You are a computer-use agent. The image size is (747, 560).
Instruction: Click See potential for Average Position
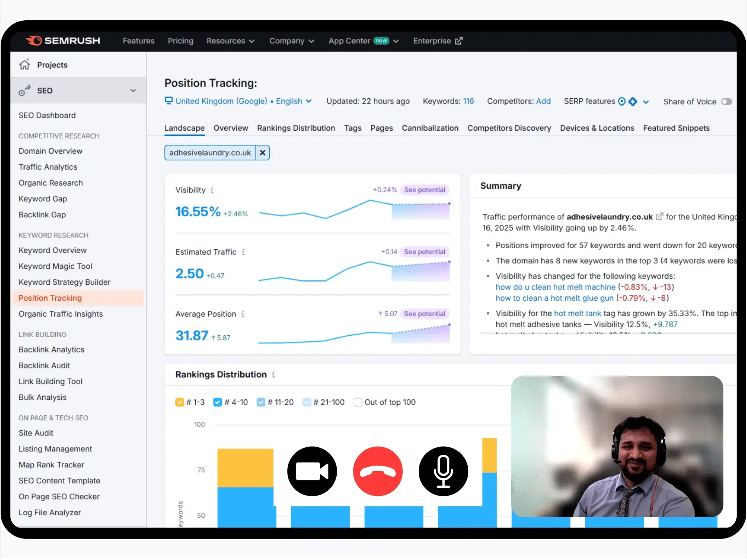click(x=424, y=314)
